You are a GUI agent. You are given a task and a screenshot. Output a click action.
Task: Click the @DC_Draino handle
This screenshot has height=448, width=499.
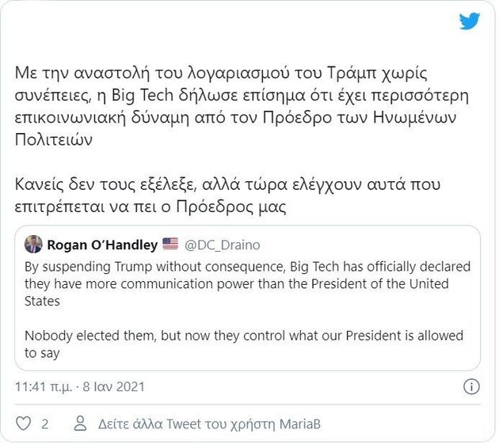pyautogui.click(x=222, y=245)
